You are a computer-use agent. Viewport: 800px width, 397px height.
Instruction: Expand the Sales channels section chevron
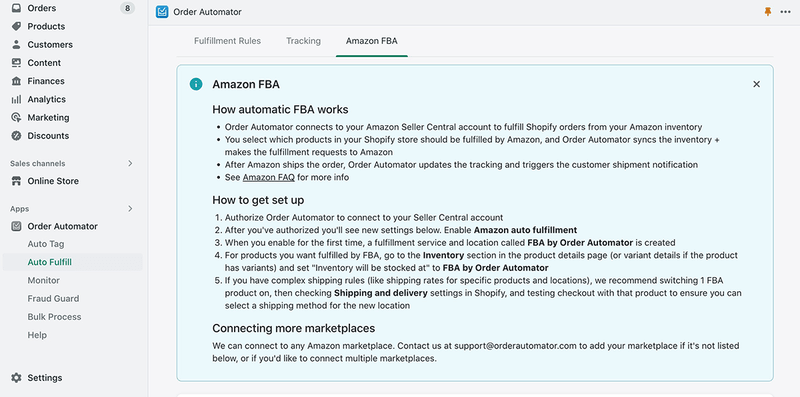130,163
